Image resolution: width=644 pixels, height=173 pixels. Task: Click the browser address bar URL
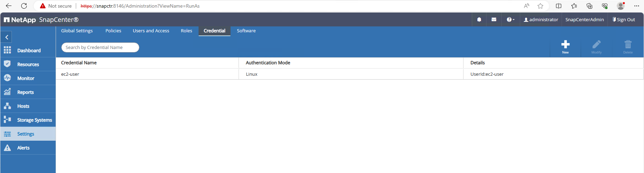pos(140,6)
